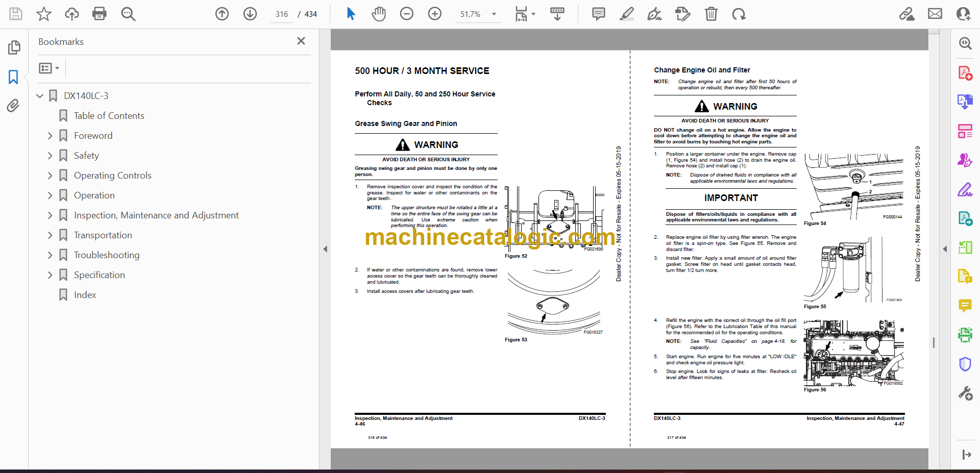Open the Send for Comments tool
The height and width of the screenshot is (473, 980).
coord(965,218)
